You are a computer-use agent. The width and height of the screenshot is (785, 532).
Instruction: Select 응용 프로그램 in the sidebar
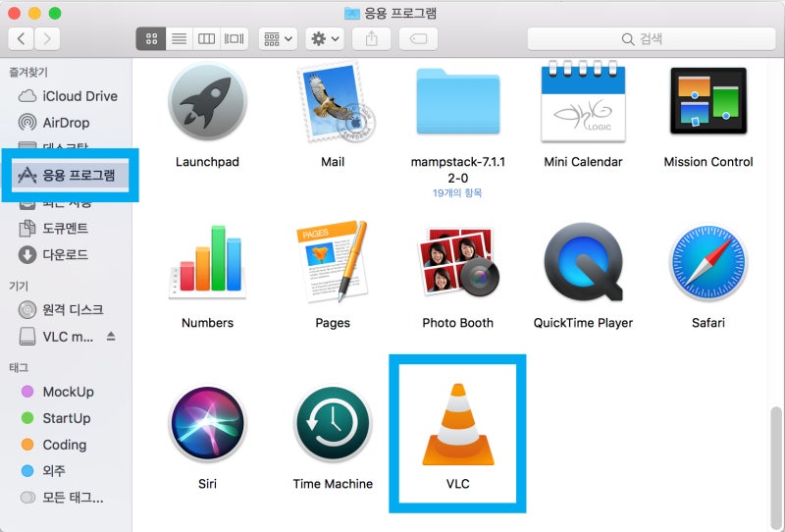70,175
